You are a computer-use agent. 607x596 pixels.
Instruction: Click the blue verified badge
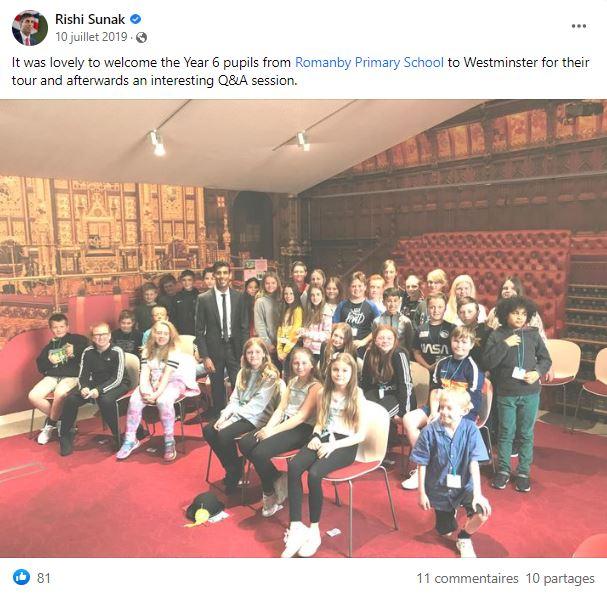135,19
